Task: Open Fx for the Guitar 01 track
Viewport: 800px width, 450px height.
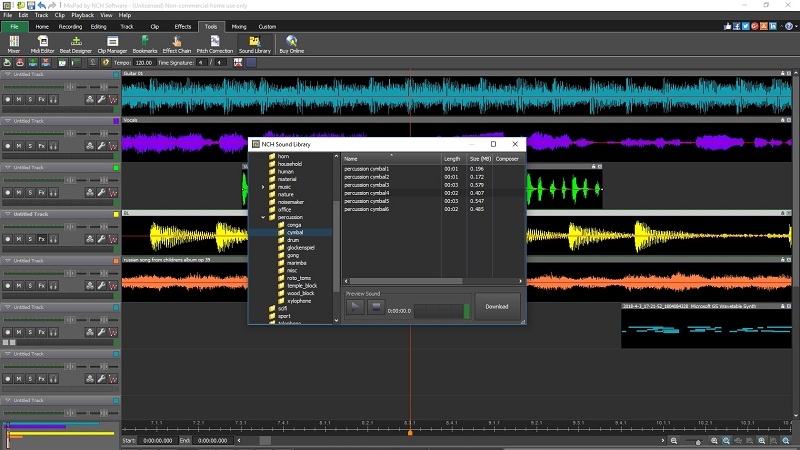Action: pos(42,99)
